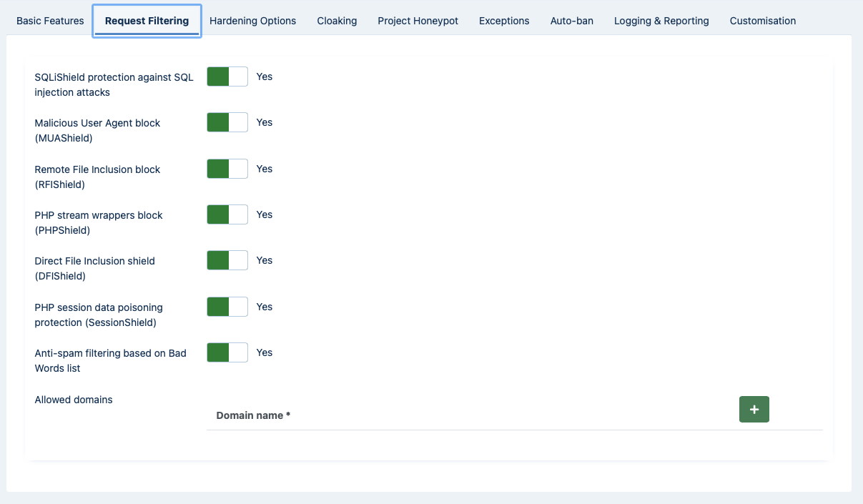Image resolution: width=863 pixels, height=504 pixels.
Task: Click Yes text beside RFIShield toggle
Action: (x=265, y=169)
